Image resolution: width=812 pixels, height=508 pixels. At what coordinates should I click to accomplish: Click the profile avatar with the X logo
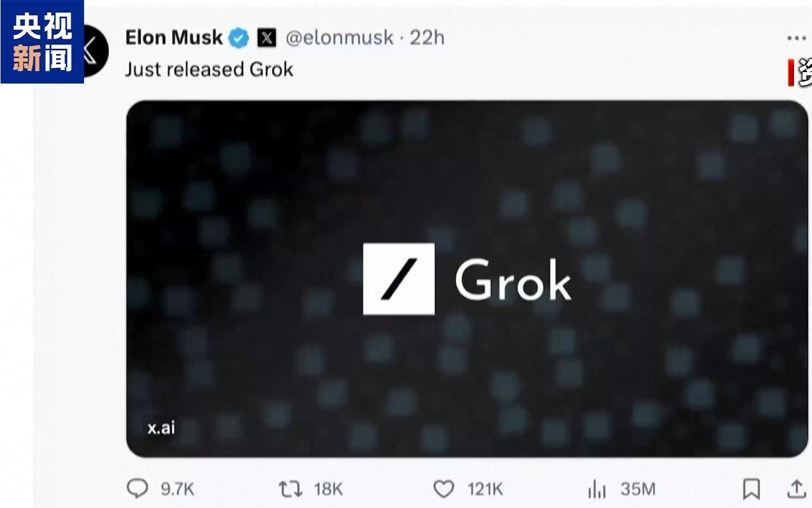(x=96, y=51)
